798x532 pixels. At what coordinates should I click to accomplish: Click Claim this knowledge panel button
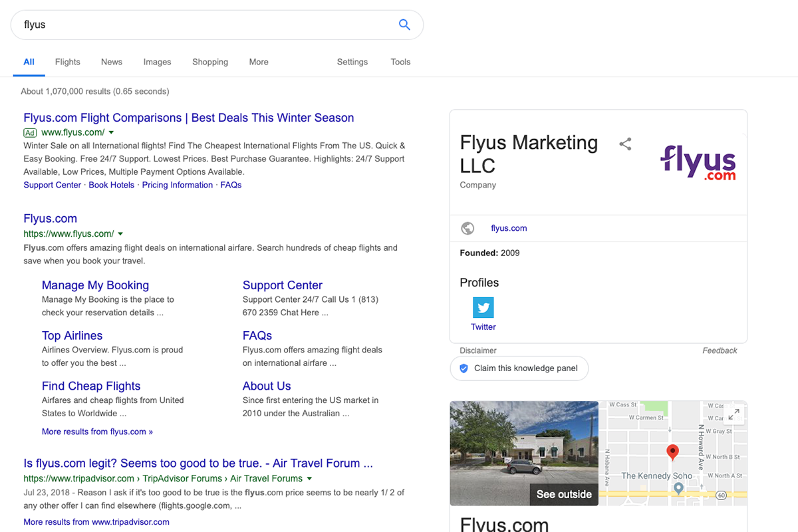tap(519, 368)
